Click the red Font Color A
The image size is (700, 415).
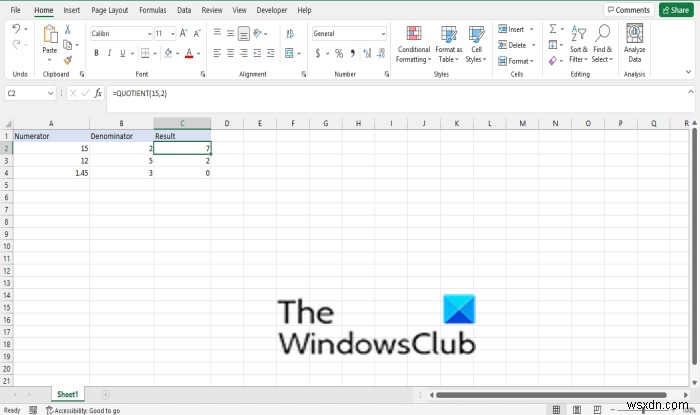point(189,53)
